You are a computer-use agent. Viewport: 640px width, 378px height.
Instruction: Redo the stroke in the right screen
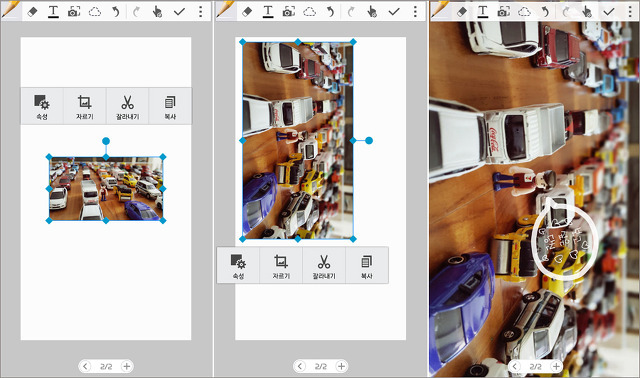coord(566,12)
